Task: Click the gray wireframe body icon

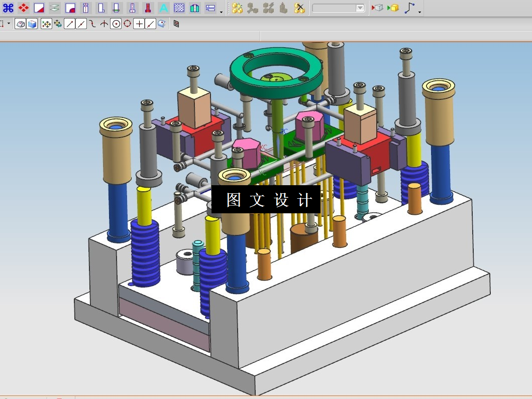Action: click(21, 24)
